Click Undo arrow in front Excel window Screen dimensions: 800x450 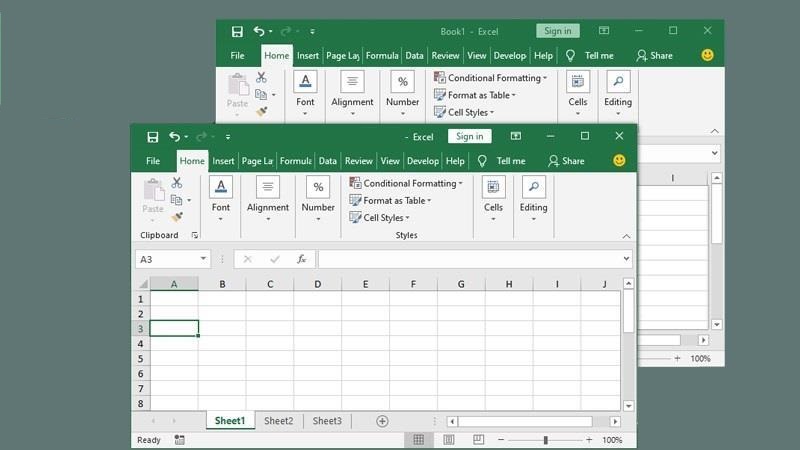[174, 136]
